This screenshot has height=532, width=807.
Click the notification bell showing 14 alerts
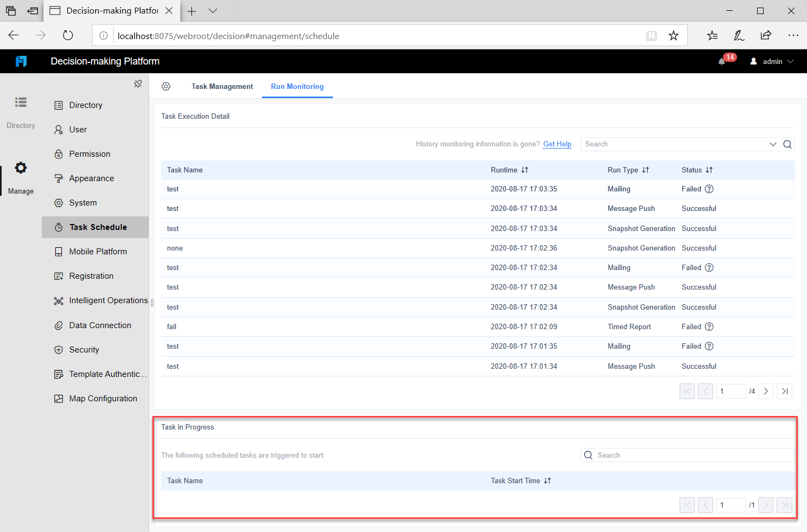click(x=723, y=61)
